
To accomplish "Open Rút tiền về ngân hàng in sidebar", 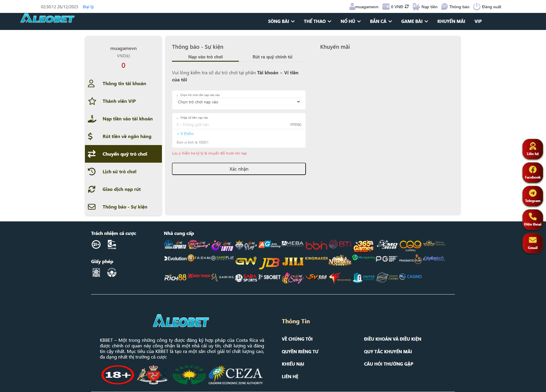I will click(123, 136).
